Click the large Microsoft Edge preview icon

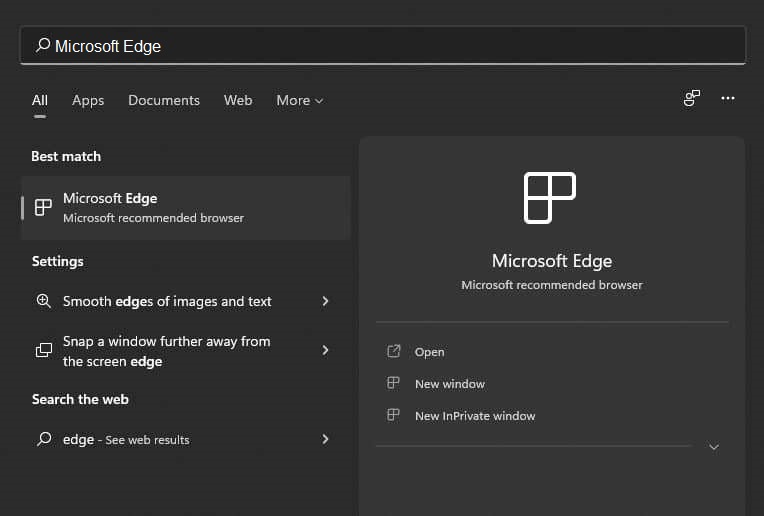550,198
